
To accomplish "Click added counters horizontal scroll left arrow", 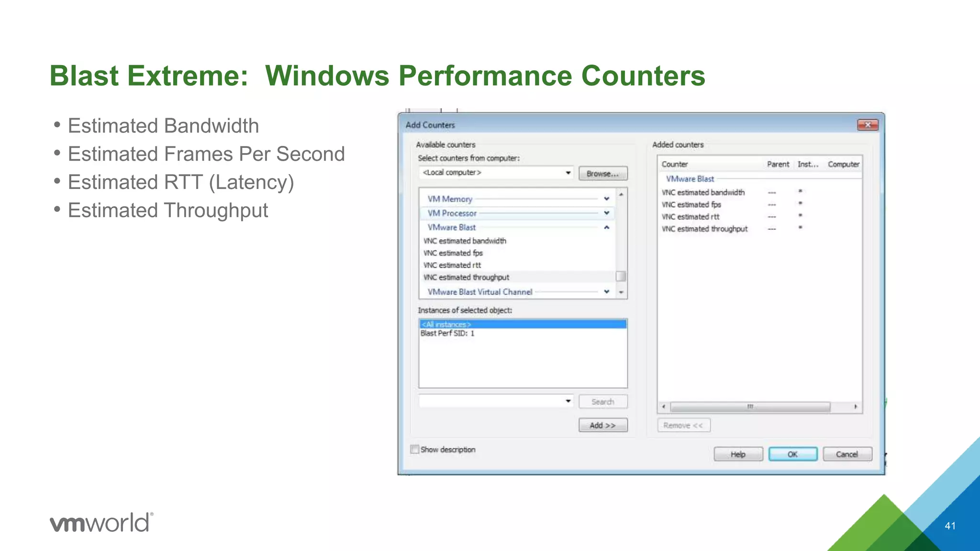I will (x=664, y=407).
